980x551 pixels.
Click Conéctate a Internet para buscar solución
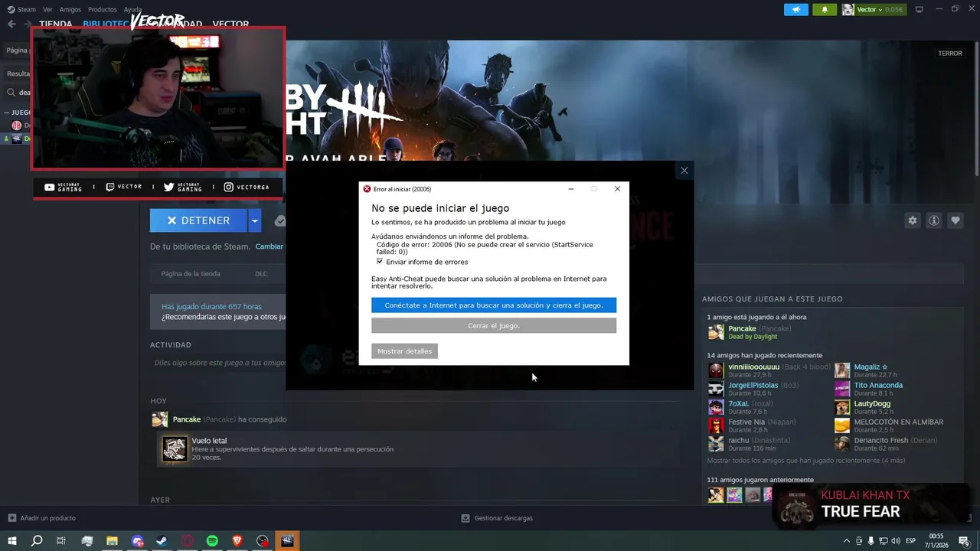point(494,305)
